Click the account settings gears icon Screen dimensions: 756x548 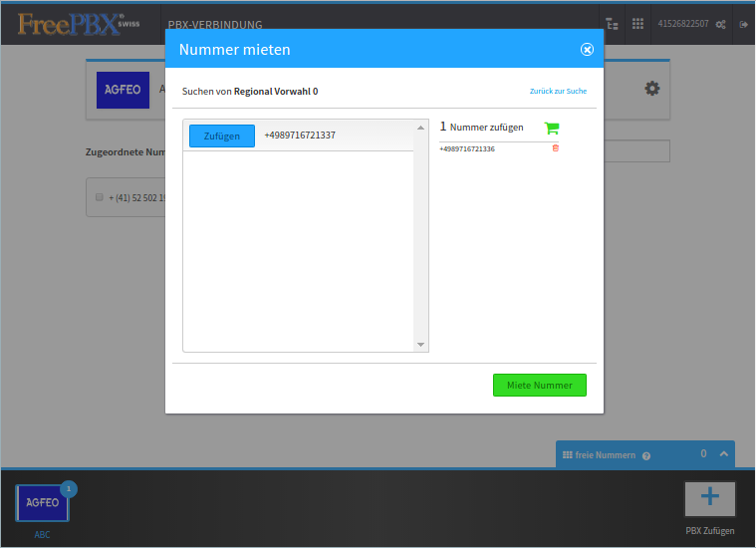pos(720,24)
